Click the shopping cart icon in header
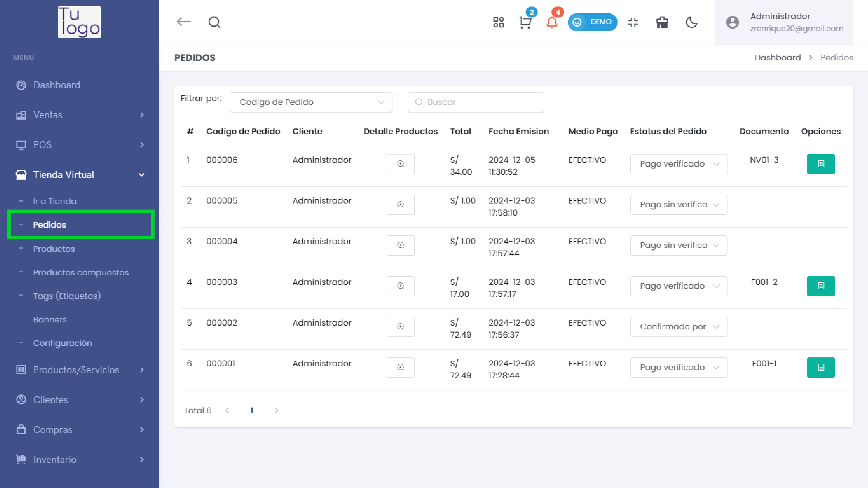 (x=525, y=23)
